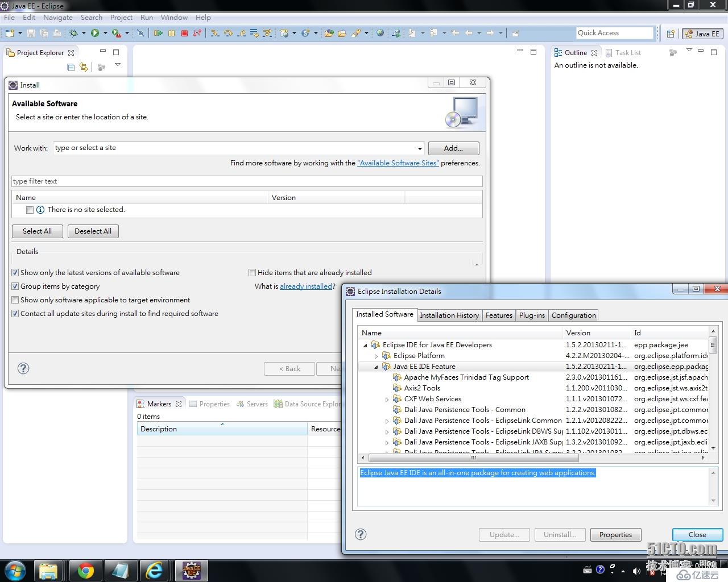The image size is (728, 582).
Task: Click the Skip All Breakpoints icon
Action: (140, 33)
